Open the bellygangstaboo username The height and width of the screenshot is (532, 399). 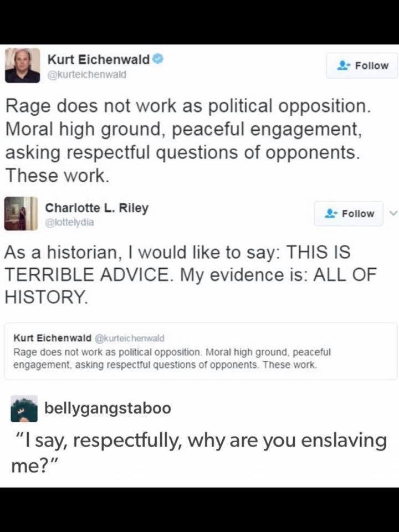(108, 408)
